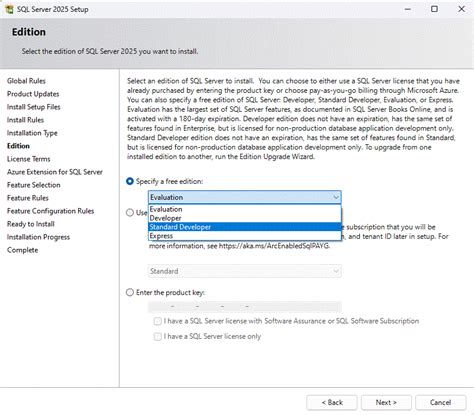474x415 pixels.
Task: Choose Evaluation from the dropdown list
Action: [x=245, y=209]
